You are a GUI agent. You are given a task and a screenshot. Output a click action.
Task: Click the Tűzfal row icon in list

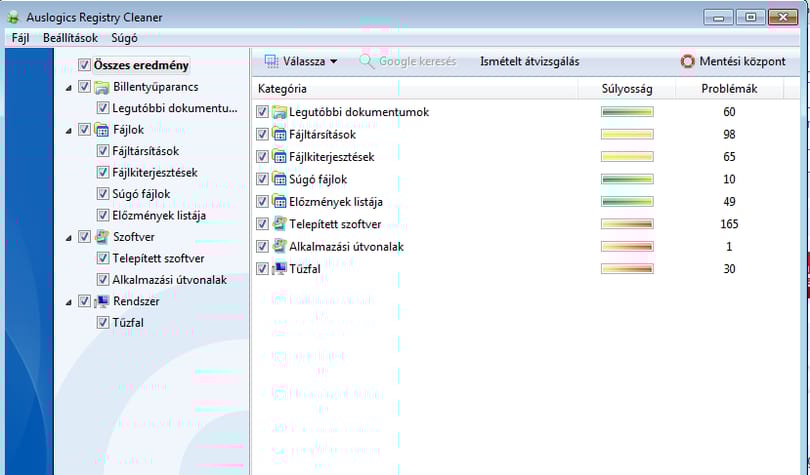pos(279,268)
